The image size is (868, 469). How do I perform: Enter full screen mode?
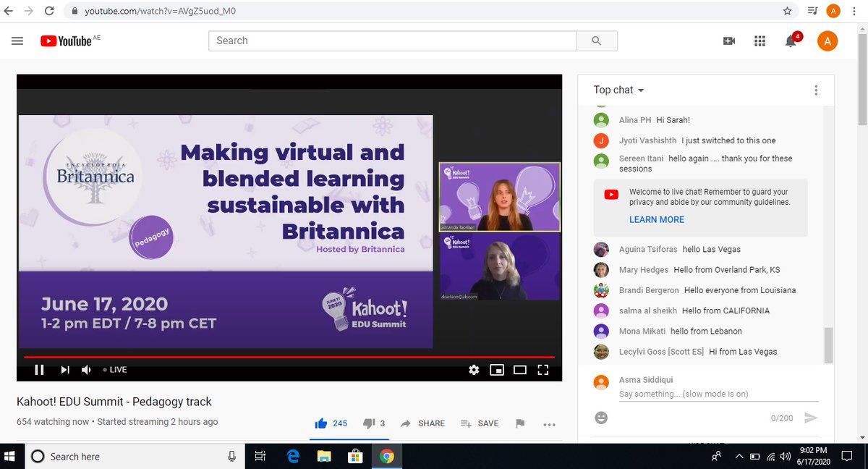coord(543,370)
